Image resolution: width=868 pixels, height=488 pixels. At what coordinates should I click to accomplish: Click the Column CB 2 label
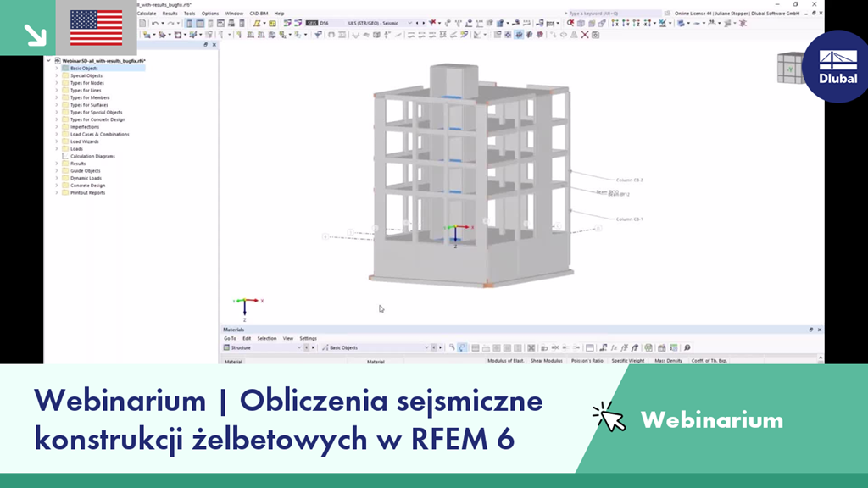click(630, 180)
